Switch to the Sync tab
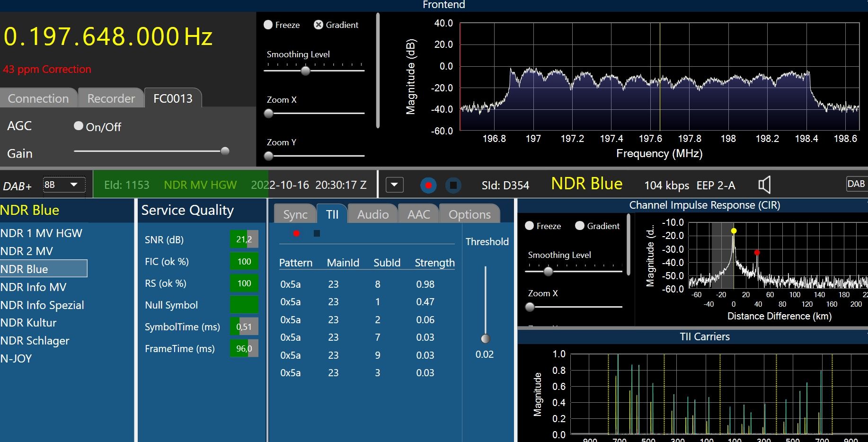 tap(295, 214)
